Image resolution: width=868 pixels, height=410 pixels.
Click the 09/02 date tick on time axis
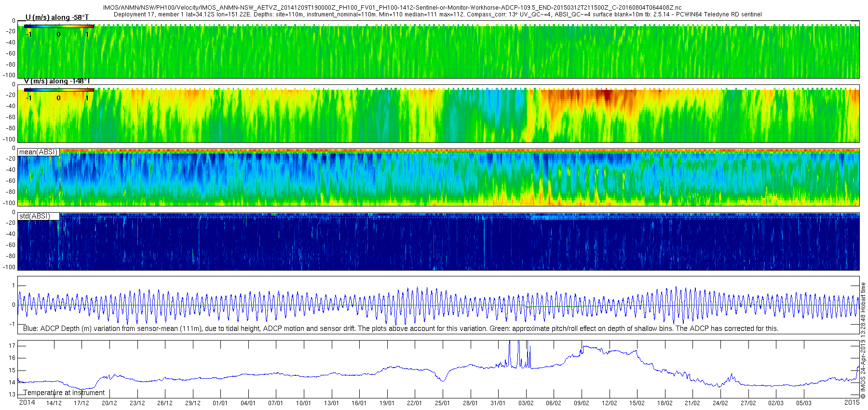(582, 403)
